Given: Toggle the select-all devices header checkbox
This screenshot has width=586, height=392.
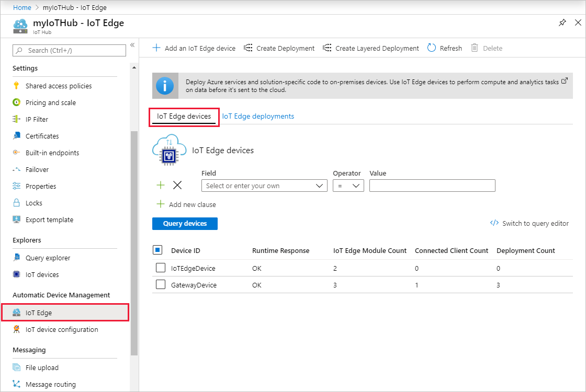Looking at the screenshot, I should tap(159, 250).
